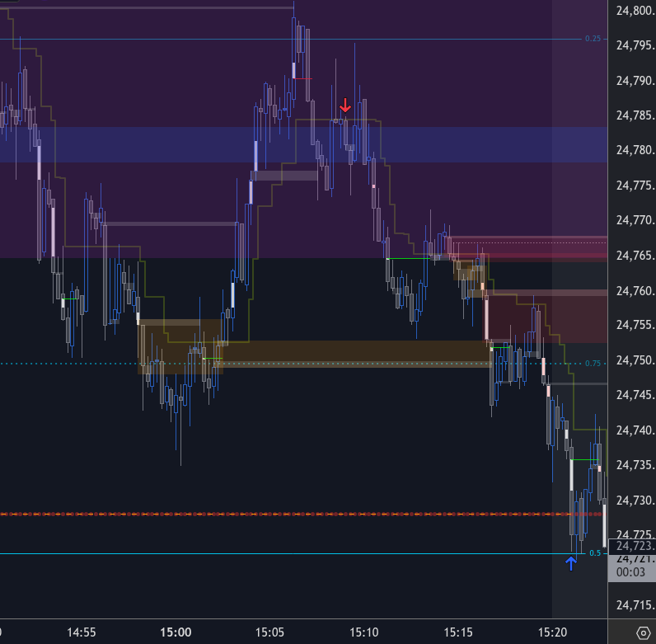This screenshot has height=644, width=656.
Task: Click the 24,770 price scale label
Action: click(x=635, y=220)
